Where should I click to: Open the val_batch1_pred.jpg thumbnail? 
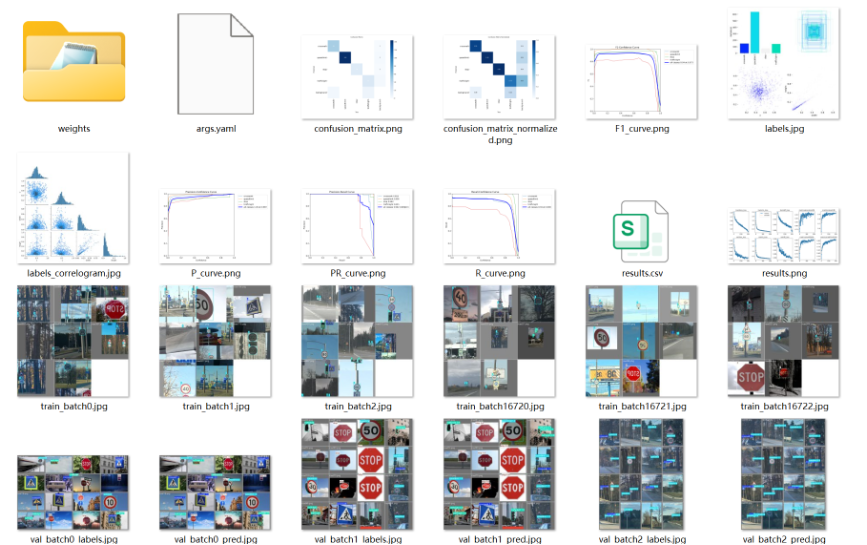click(x=499, y=474)
